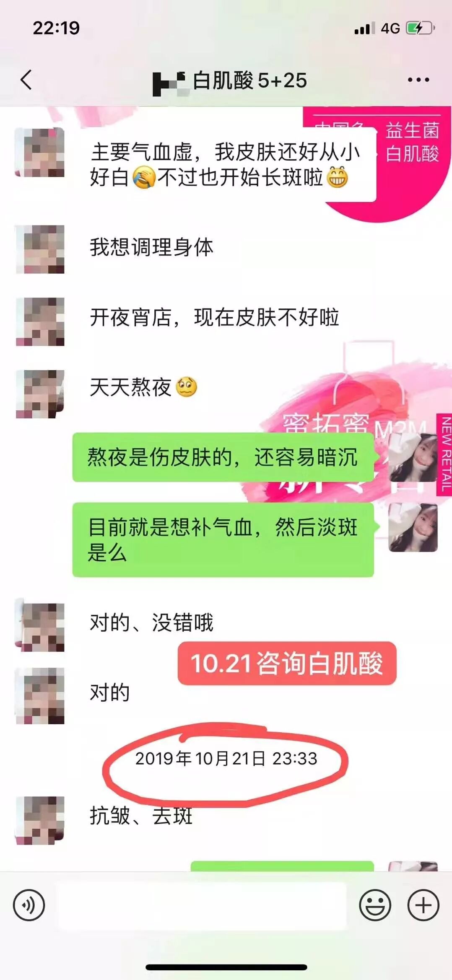Tap the red label 10.21咨询白肌酸
Image resolution: width=452 pixels, height=980 pixels.
[x=287, y=664]
